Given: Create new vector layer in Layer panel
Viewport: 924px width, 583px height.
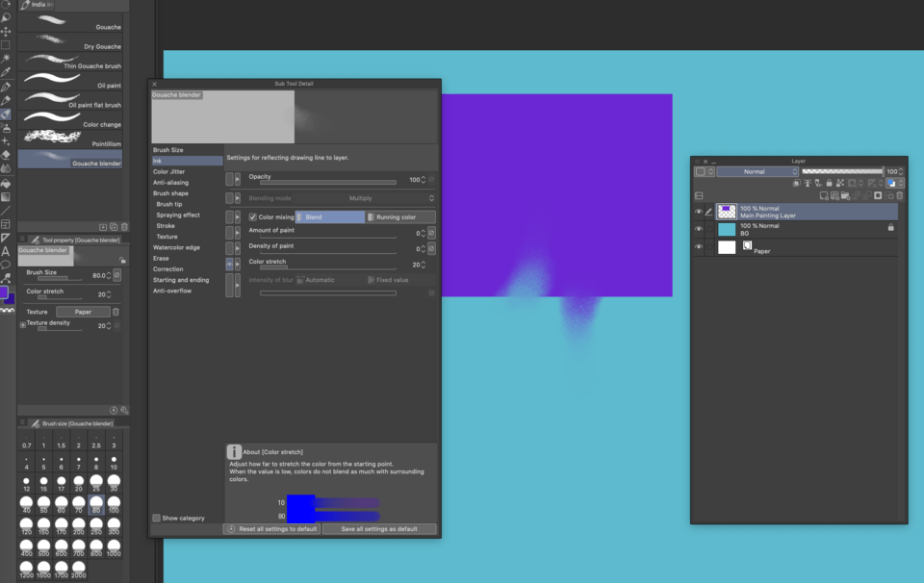Looking at the screenshot, I should coord(834,195).
